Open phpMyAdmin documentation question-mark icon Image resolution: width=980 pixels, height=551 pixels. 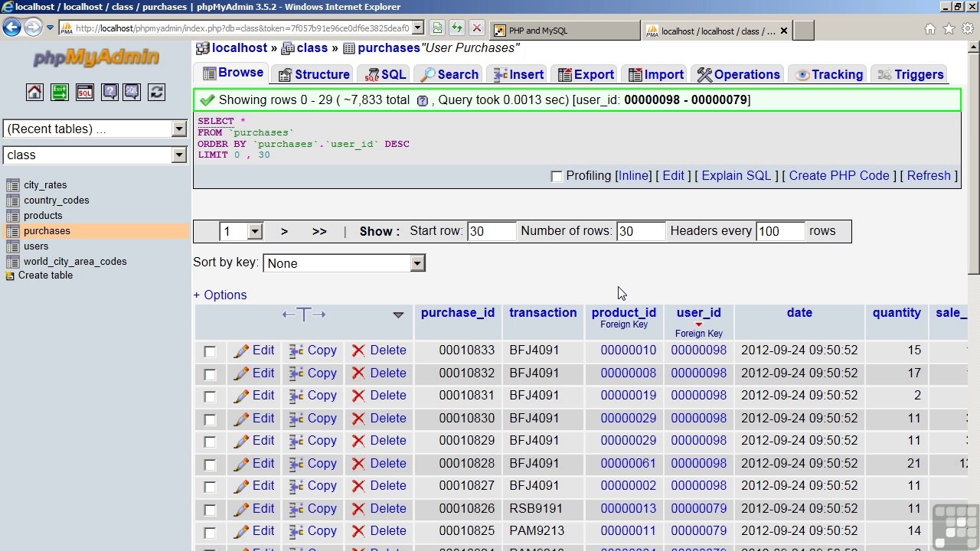109,93
